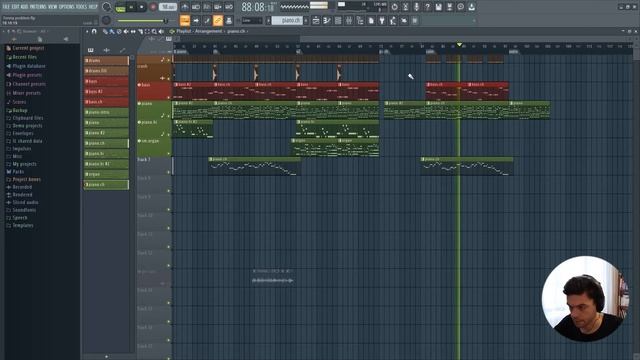The height and width of the screenshot is (360, 640).
Task: Toggle the metronome button
Action: pyautogui.click(x=185, y=7)
